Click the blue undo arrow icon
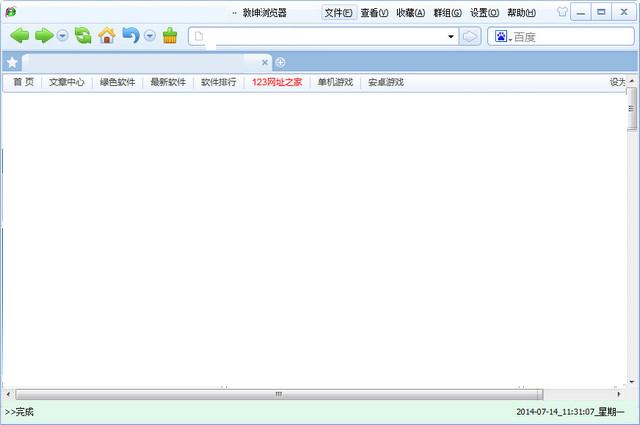The width and height of the screenshot is (640, 425). tap(130, 36)
